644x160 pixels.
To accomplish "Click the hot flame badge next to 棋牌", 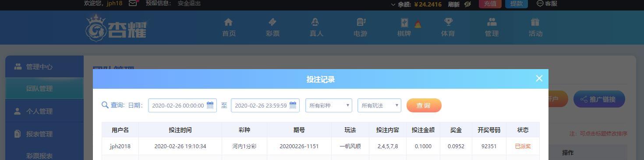I will click(x=418, y=24).
